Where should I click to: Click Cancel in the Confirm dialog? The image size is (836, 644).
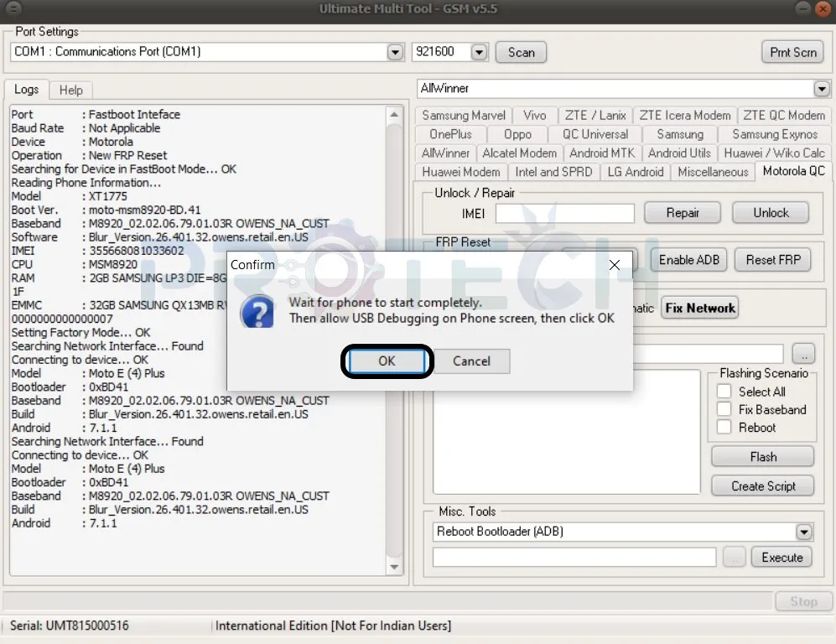471,361
